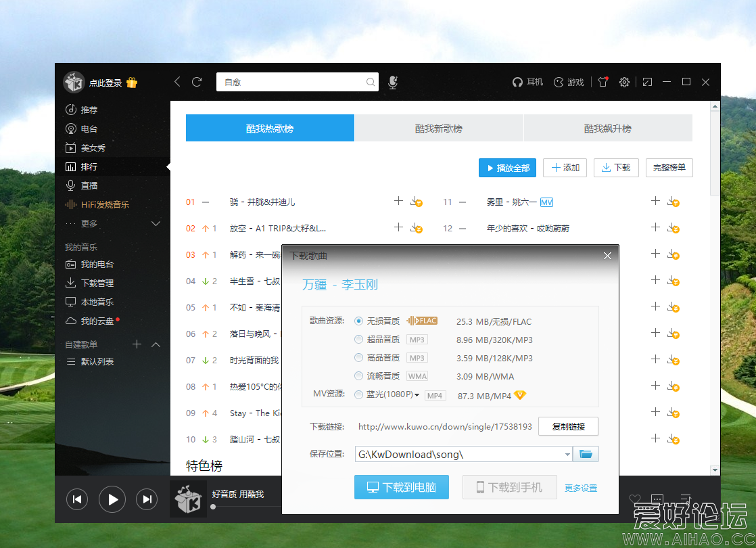Activate voice search microphone icon
This screenshot has height=548, width=756.
pos(392,82)
